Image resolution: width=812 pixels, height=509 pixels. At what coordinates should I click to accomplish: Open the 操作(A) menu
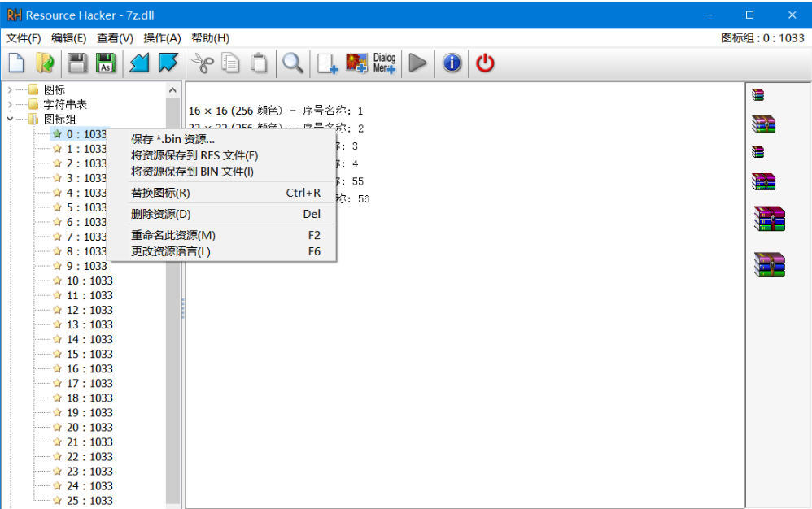click(162, 37)
